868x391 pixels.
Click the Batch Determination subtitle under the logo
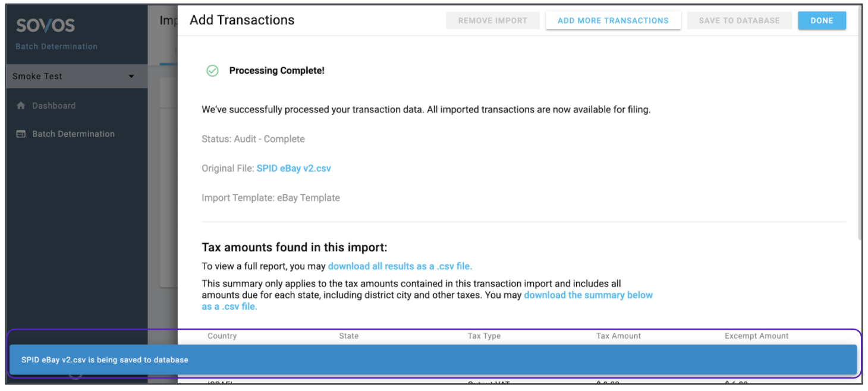click(56, 46)
